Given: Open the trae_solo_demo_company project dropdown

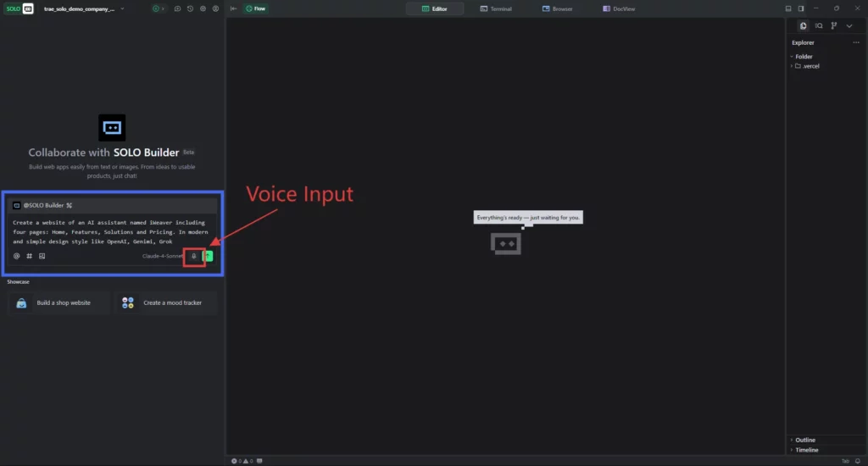Looking at the screenshot, I should (x=84, y=8).
